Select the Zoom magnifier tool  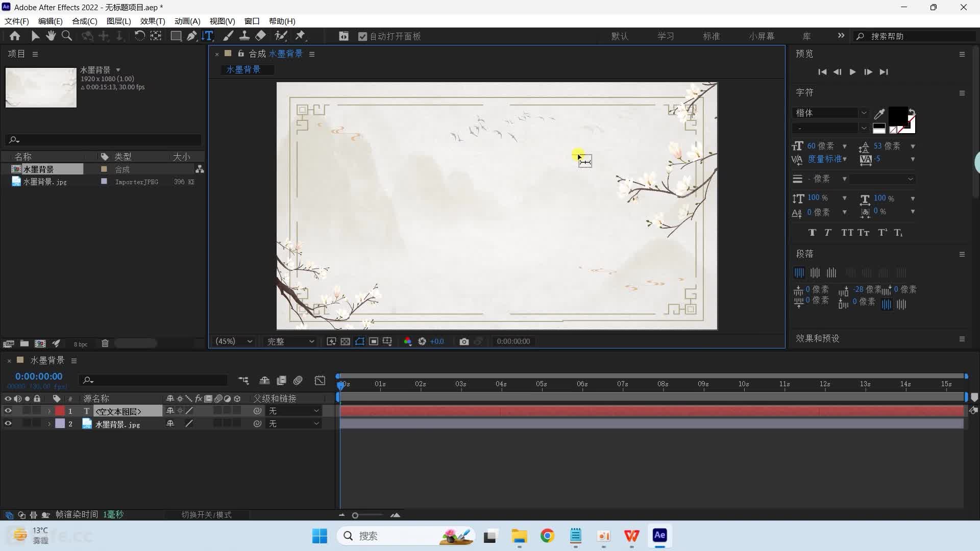67,36
